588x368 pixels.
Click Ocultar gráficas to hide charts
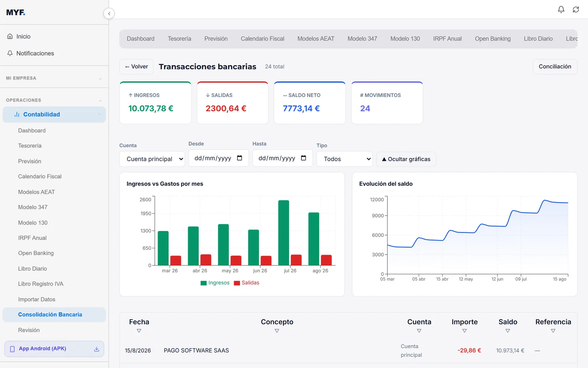406,159
